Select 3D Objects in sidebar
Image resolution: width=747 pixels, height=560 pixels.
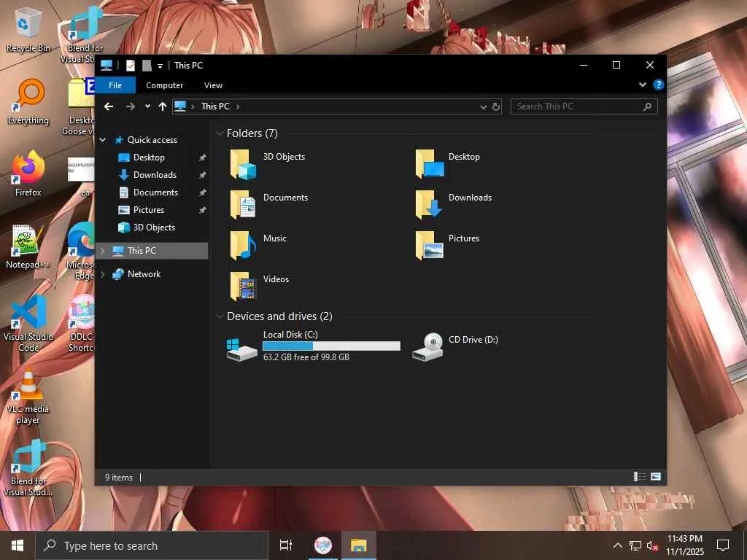click(154, 227)
